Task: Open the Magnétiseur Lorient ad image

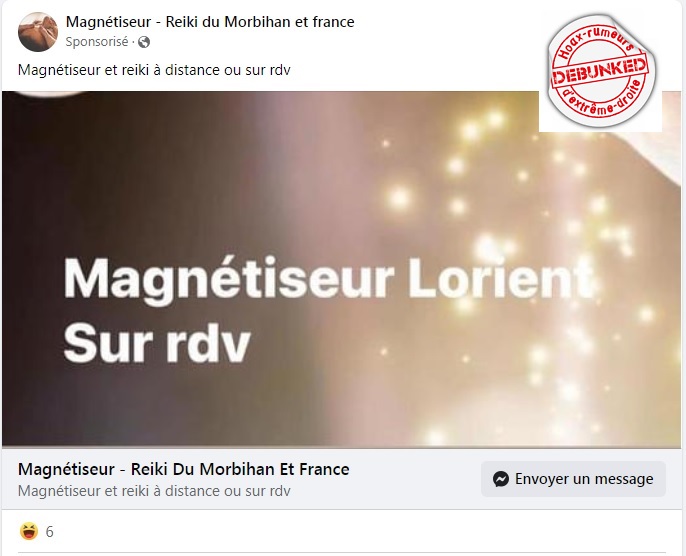Action: pos(341,269)
